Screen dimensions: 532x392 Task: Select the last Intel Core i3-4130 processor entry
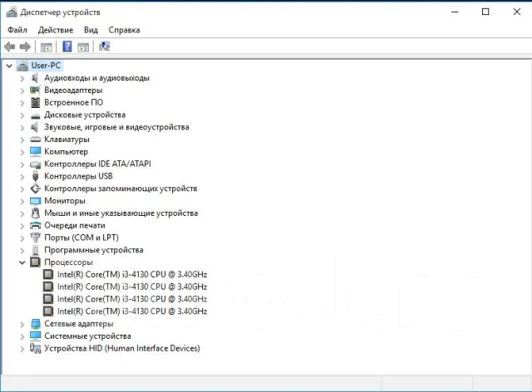132,311
